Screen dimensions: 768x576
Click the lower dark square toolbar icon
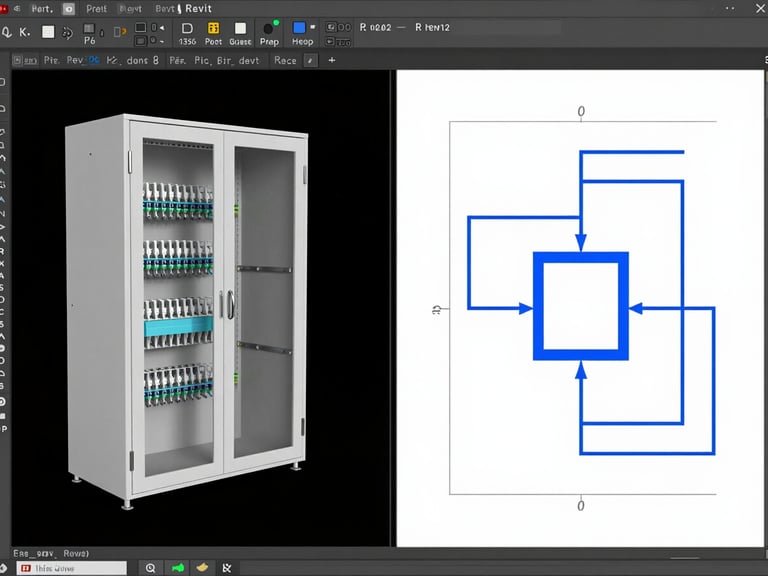pyautogui.click(x=141, y=41)
